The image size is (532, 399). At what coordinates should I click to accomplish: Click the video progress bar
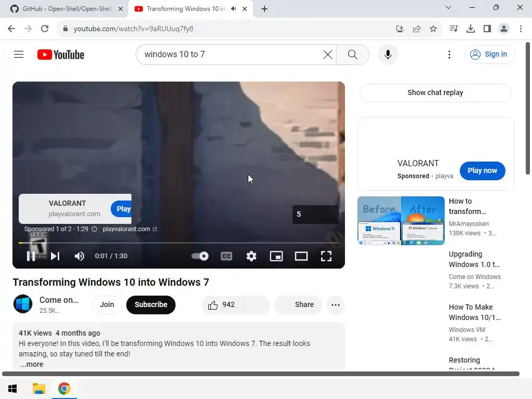179,243
